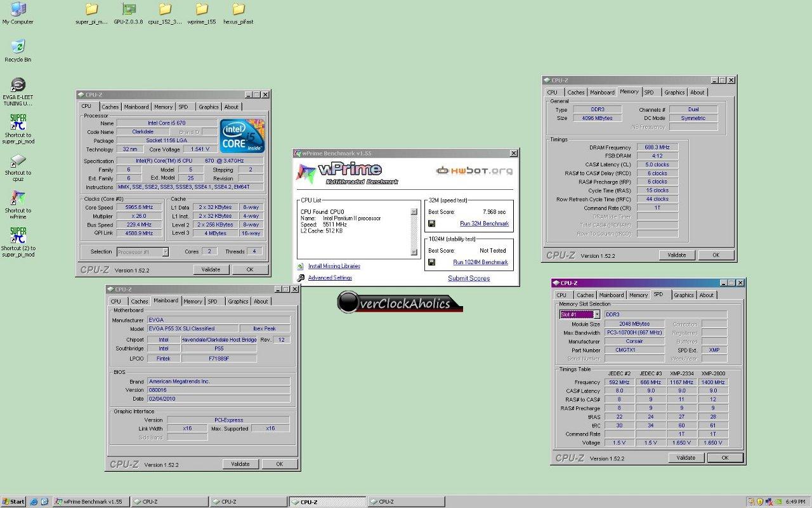Open the super_pi_m... folder on desktop
This screenshot has height=508, width=812.
point(91,13)
